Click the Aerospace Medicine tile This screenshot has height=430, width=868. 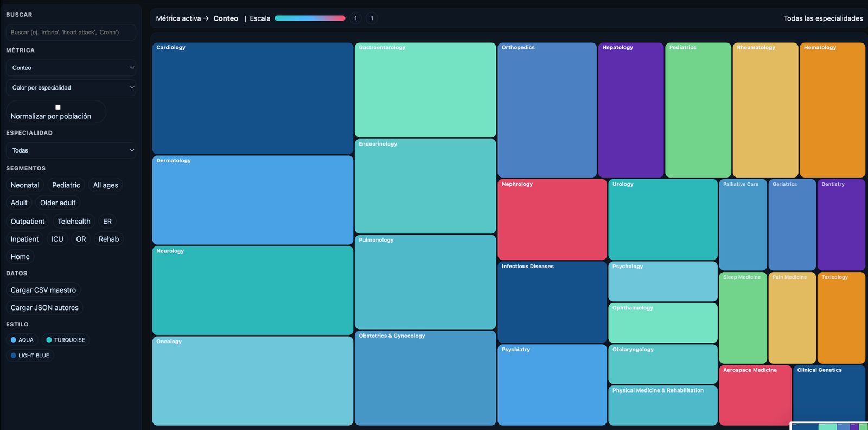[755, 395]
